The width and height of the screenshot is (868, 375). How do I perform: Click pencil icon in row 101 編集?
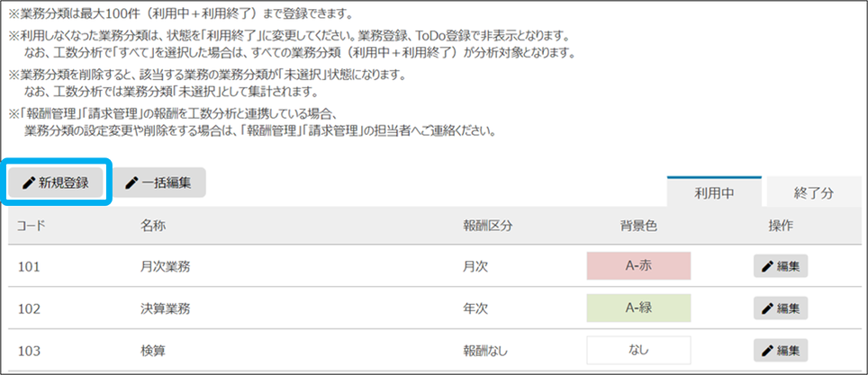point(767,266)
